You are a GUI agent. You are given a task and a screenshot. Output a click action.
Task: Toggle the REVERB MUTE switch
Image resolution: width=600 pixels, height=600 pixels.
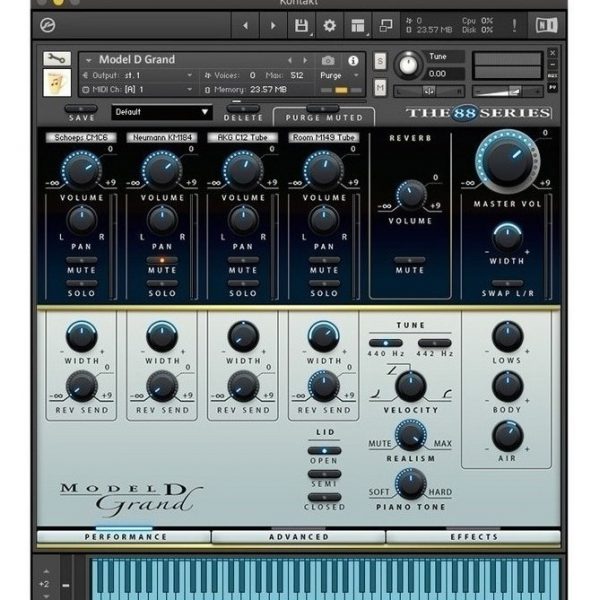click(x=410, y=260)
